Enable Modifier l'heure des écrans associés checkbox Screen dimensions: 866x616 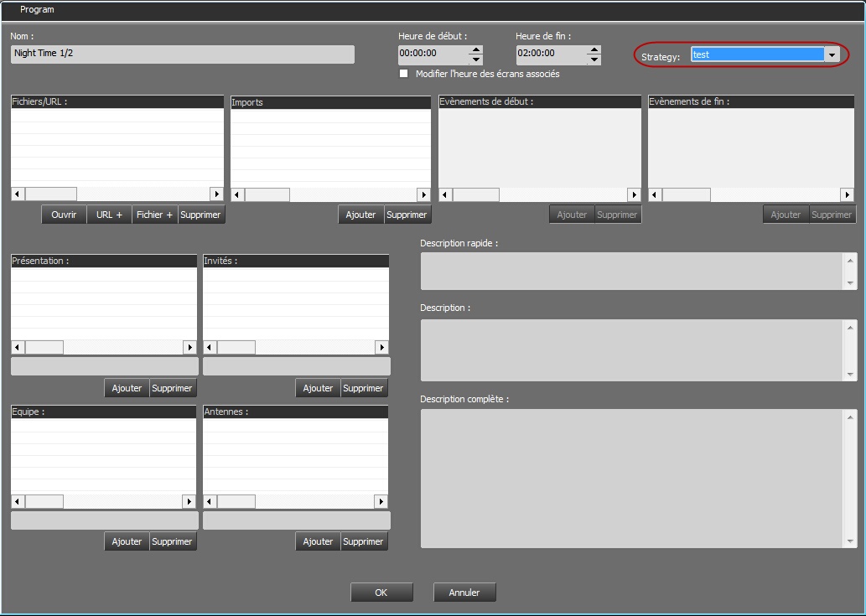404,74
